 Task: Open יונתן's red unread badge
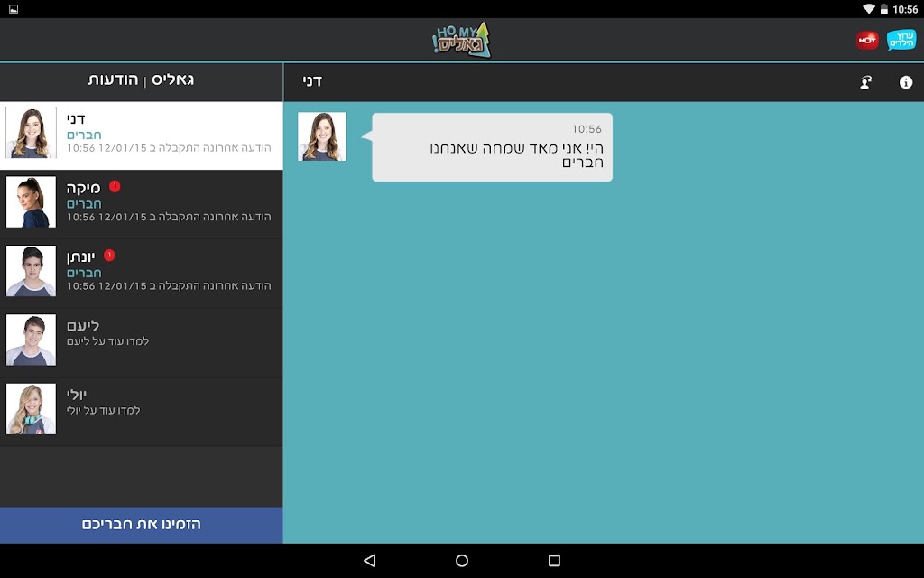tap(109, 256)
